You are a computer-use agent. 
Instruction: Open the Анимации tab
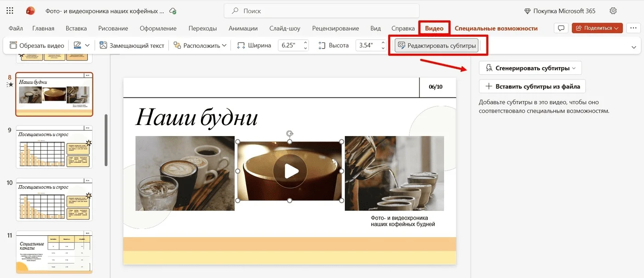coord(243,28)
